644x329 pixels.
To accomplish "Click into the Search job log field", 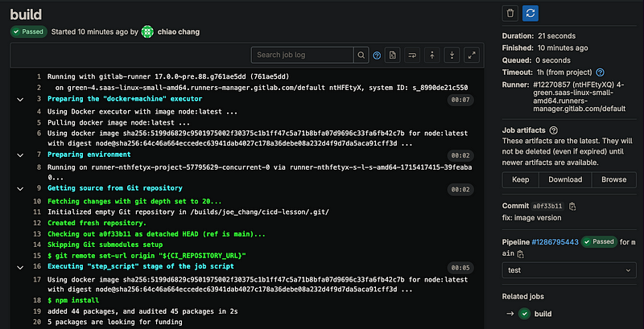I will (303, 56).
